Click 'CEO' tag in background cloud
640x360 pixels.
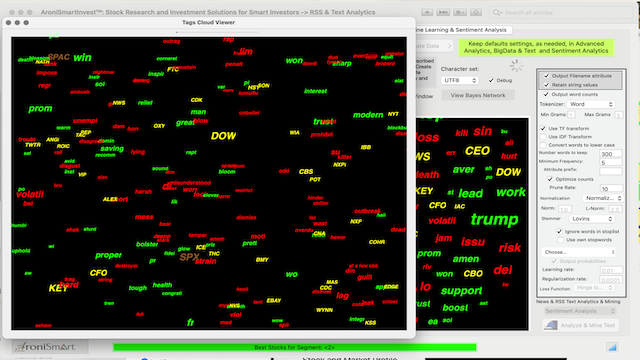click(x=477, y=151)
